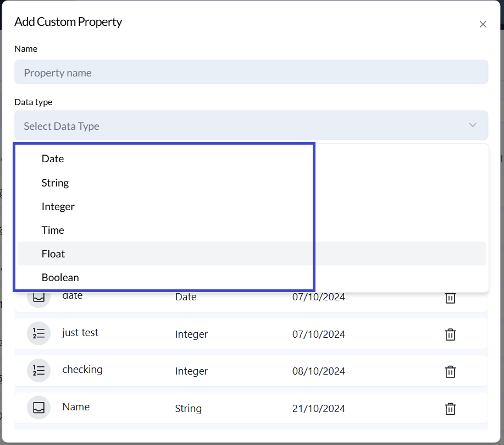
Task: Delete the 'date' property with trash icon
Action: click(450, 298)
